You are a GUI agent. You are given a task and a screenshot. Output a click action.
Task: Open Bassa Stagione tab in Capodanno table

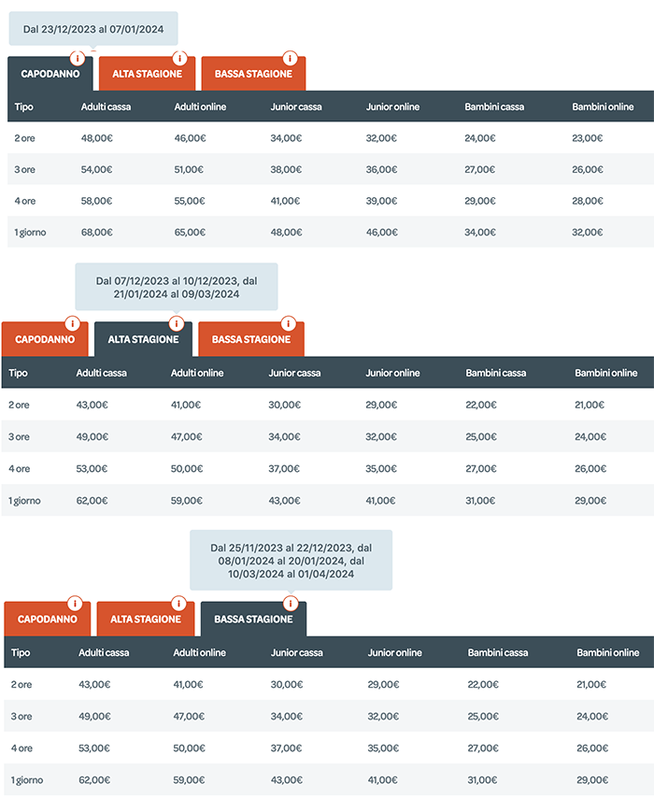click(253, 74)
